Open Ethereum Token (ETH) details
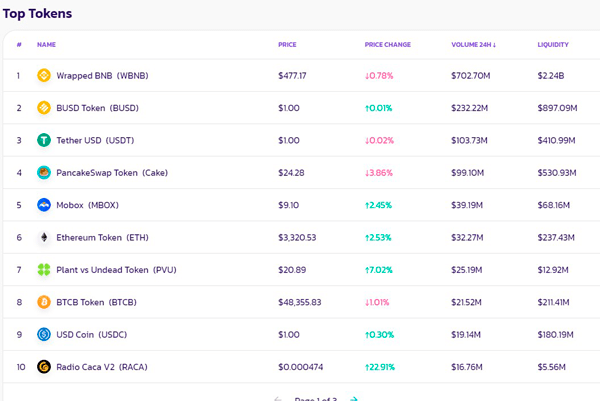 point(102,238)
